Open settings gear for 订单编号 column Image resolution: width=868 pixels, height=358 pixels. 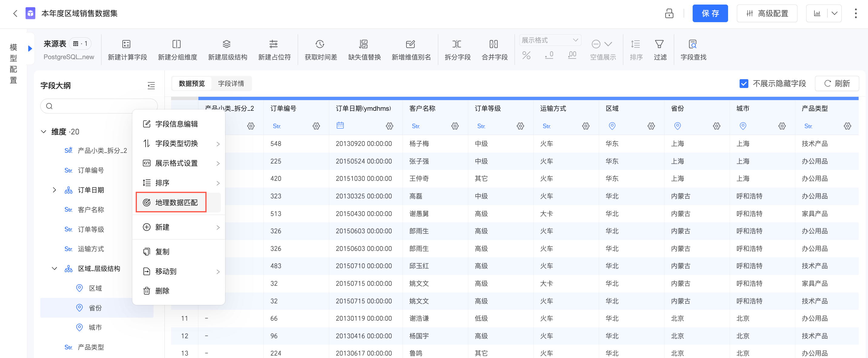coord(316,126)
